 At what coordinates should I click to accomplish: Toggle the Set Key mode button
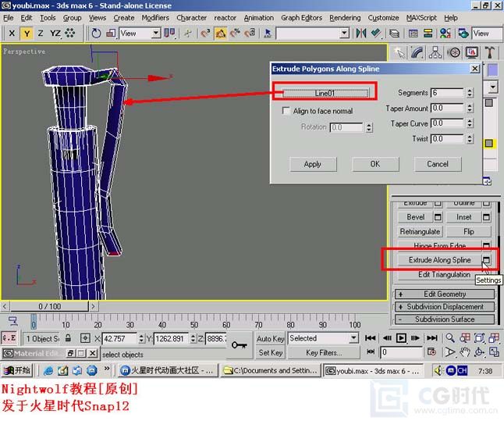click(270, 353)
